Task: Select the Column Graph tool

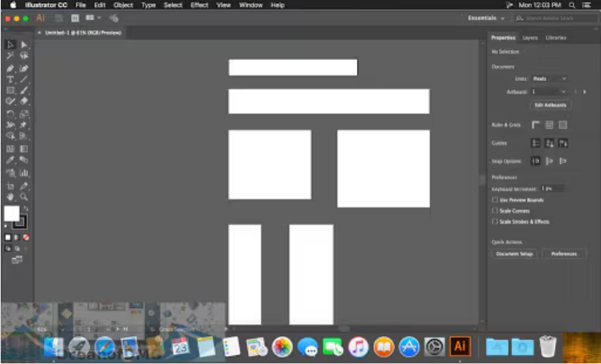Action: [24, 173]
